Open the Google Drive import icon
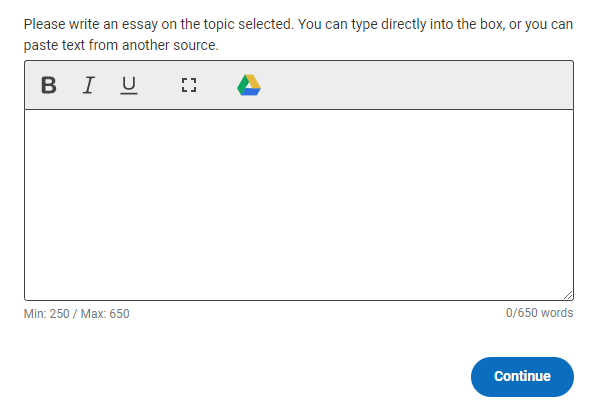This screenshot has height=410, width=597. pos(249,85)
